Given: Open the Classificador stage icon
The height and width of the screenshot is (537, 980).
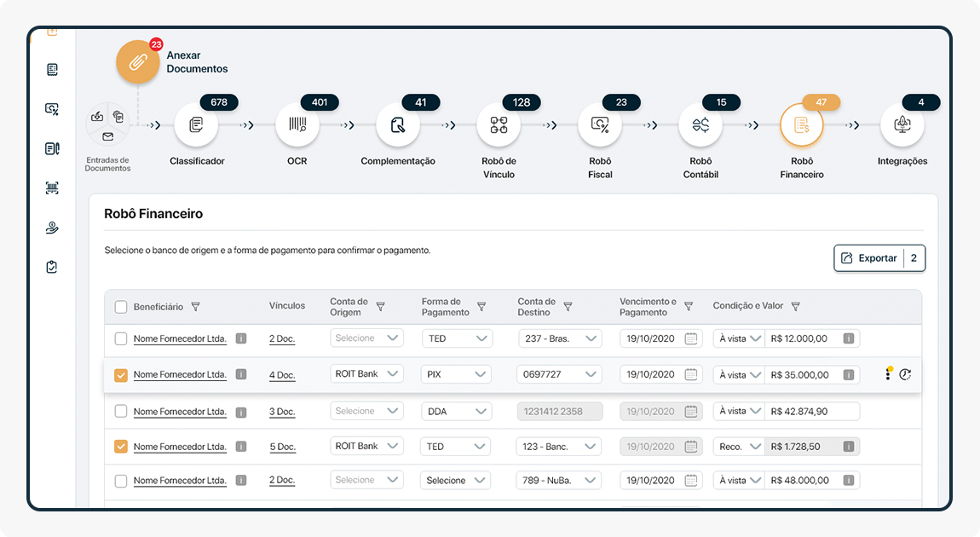Looking at the screenshot, I should [x=196, y=125].
